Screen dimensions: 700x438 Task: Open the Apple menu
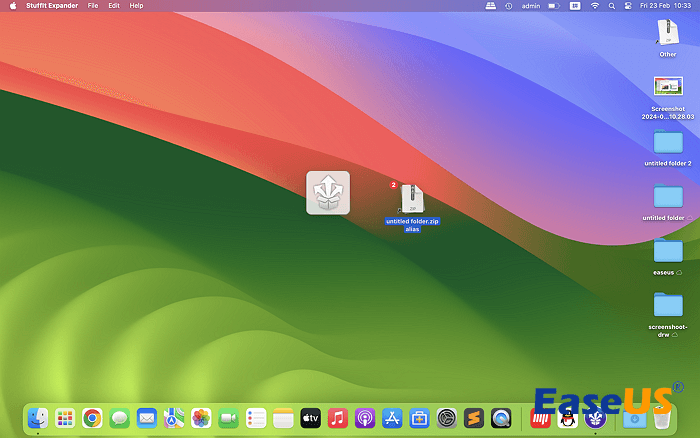coord(13,6)
